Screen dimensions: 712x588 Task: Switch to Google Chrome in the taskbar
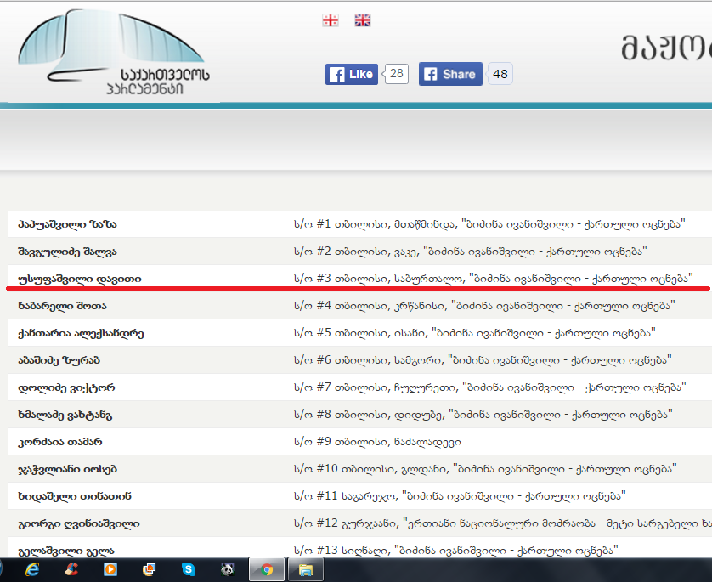tap(267, 569)
